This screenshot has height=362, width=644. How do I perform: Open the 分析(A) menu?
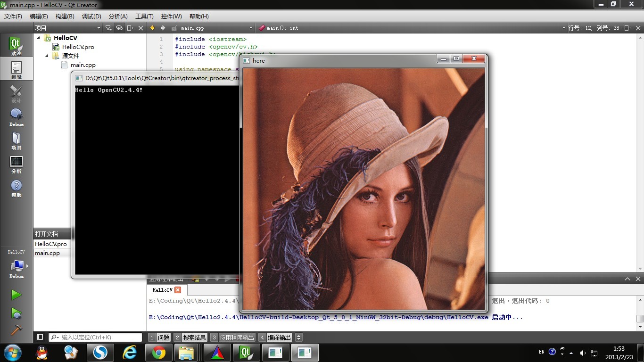coord(118,16)
